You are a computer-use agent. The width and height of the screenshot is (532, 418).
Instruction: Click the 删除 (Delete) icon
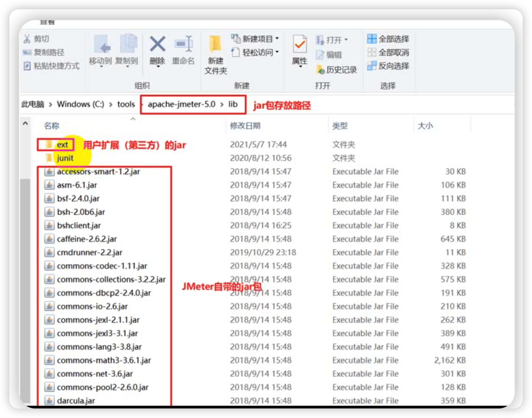tap(157, 44)
